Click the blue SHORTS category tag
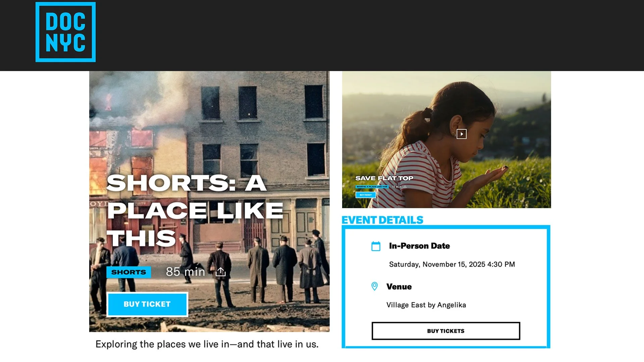 click(x=129, y=272)
